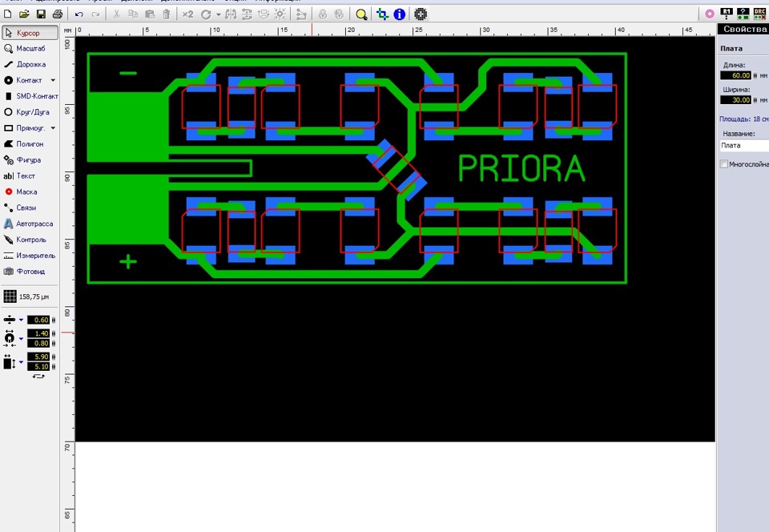Viewport: 769px width, 532px height.
Task: Open track width presets dropdown arrow
Action: [21, 320]
